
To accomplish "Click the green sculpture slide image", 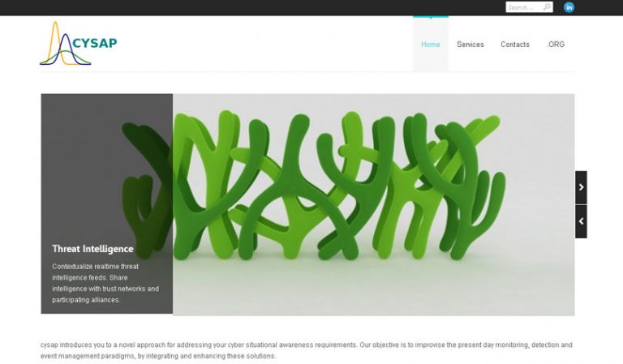I will click(x=373, y=204).
